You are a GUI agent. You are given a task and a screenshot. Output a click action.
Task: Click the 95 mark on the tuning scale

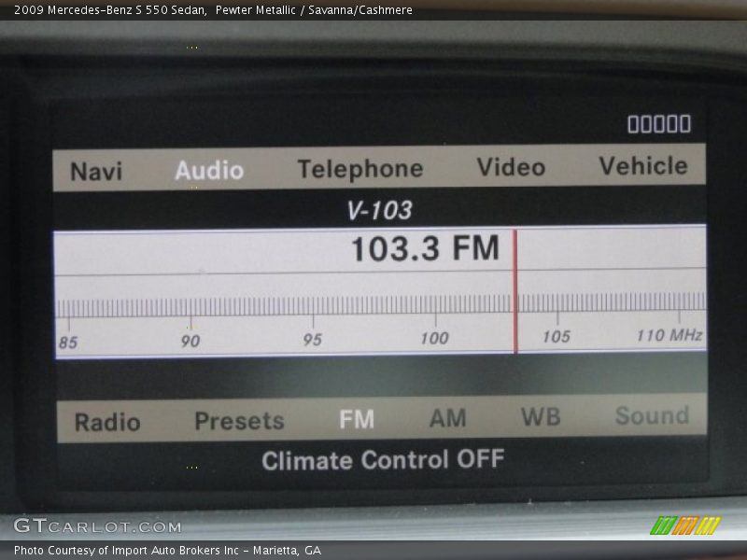tap(313, 340)
